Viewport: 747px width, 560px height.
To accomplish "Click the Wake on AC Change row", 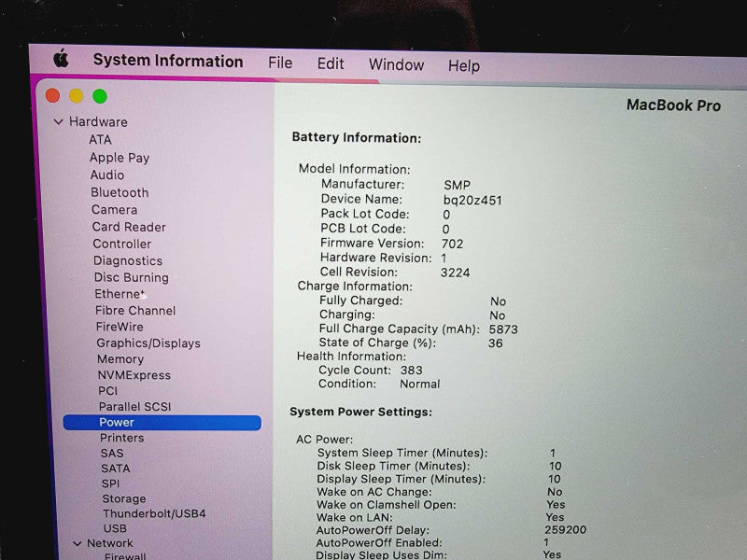I will (439, 492).
